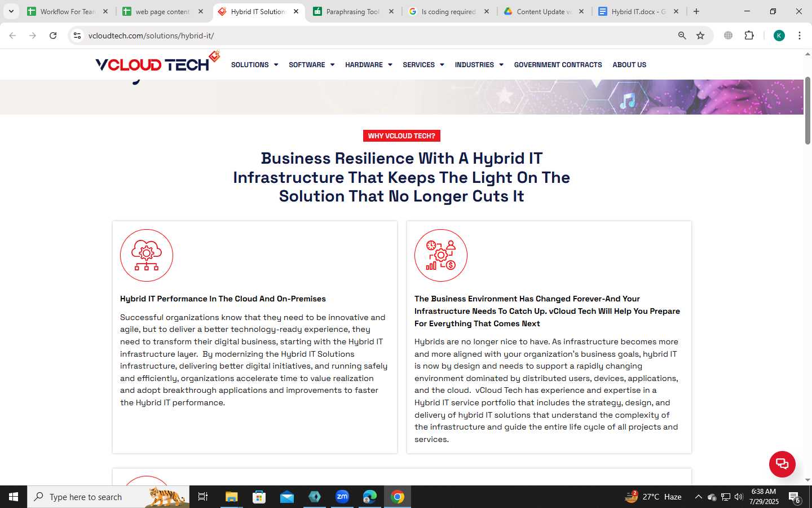This screenshot has height=508, width=812.
Task: Open the Chrome profile K avatar
Action: pos(779,36)
